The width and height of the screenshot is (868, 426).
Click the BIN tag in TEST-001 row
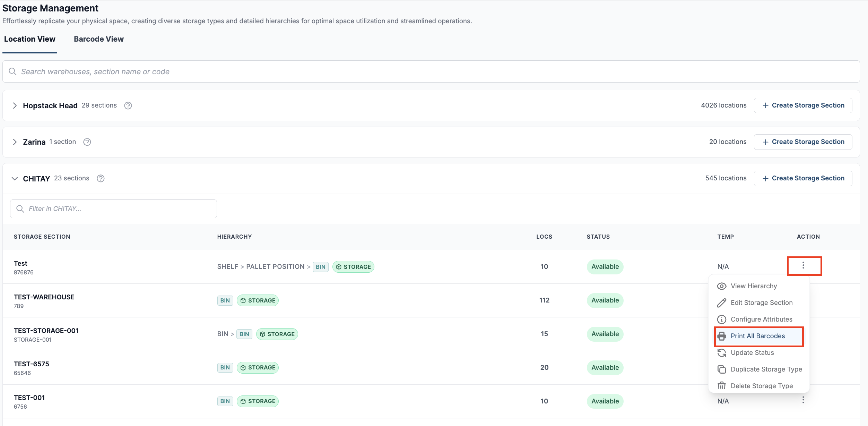[x=225, y=401]
